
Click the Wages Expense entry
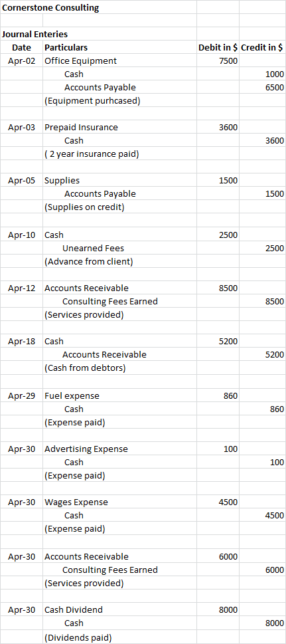(x=76, y=502)
